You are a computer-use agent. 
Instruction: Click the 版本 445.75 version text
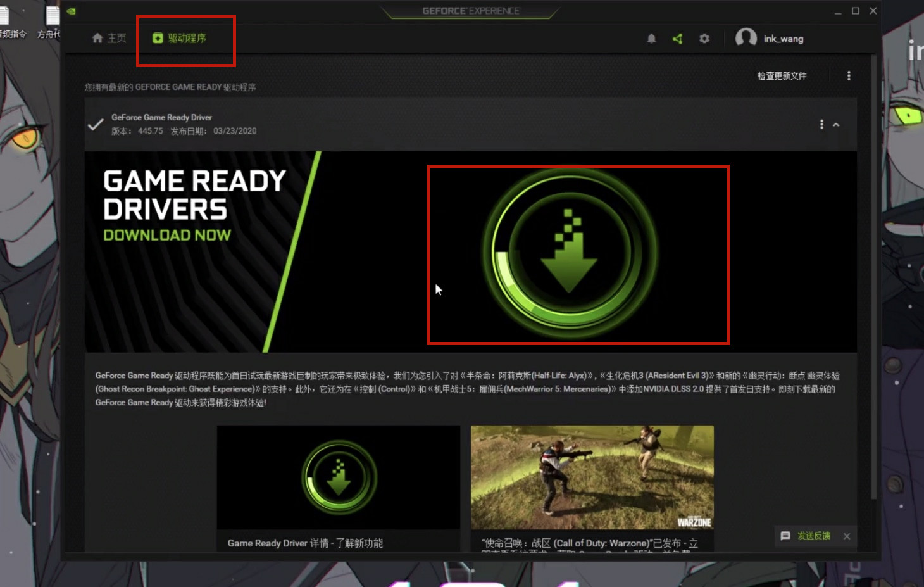(137, 131)
